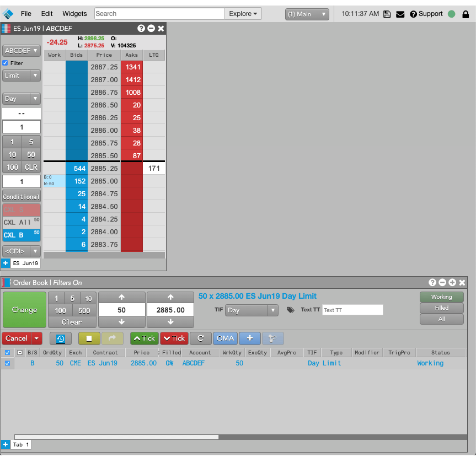476x463 pixels.
Task: Click the order history clock icon
Action: (x=61, y=338)
